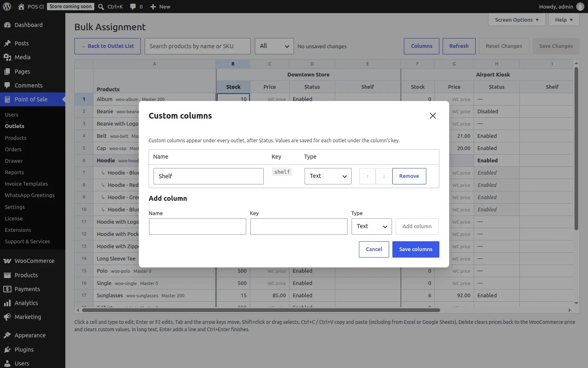This screenshot has height=368, width=588.
Task: Open Type dropdown for Shelf column
Action: (328, 176)
